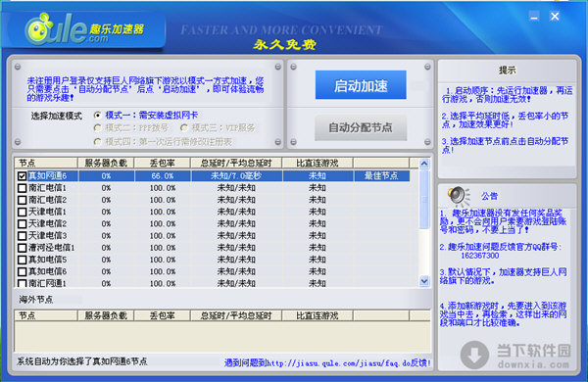The height and width of the screenshot is (382, 588).
Task: Check the 南汇电信1 node checkbox
Action: point(23,188)
